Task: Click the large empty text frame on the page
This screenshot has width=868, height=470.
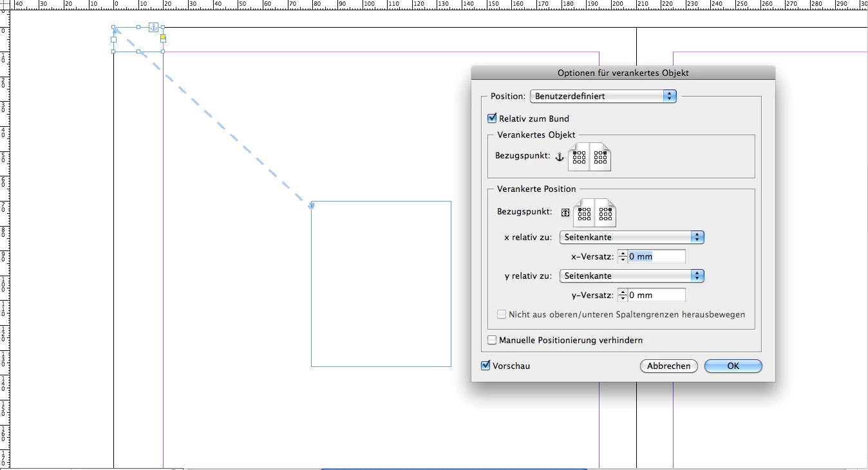Action: [381, 284]
